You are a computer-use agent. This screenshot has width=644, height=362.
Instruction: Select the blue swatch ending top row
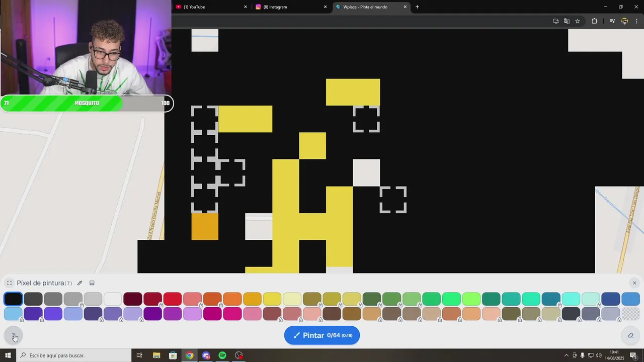[x=631, y=299]
